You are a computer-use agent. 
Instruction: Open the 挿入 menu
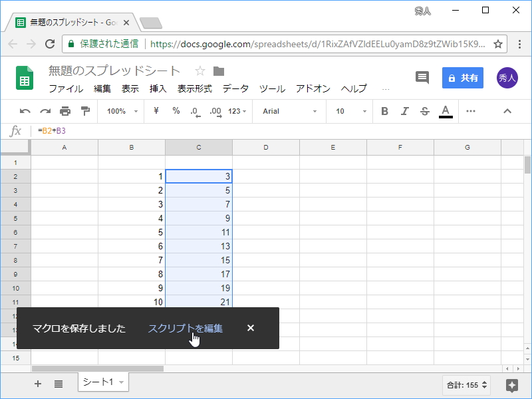[x=158, y=89]
